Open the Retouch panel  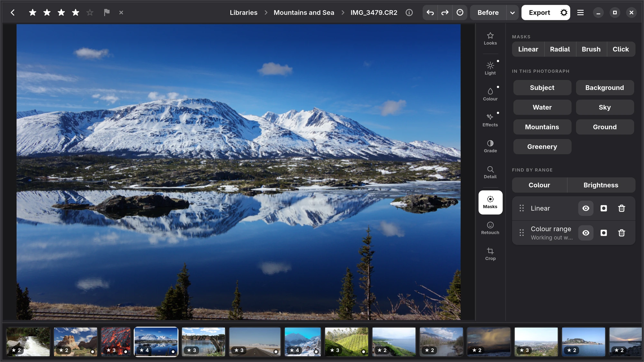pos(490,228)
